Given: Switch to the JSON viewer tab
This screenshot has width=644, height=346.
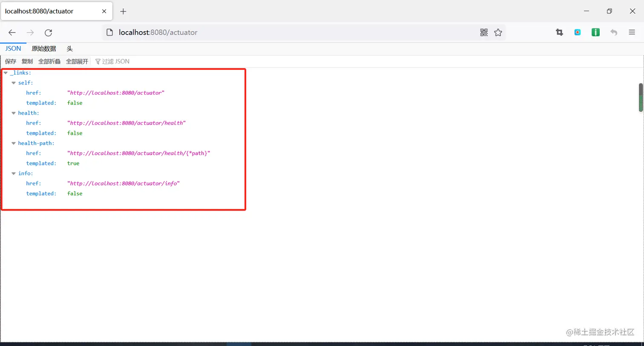Looking at the screenshot, I should 13,49.
